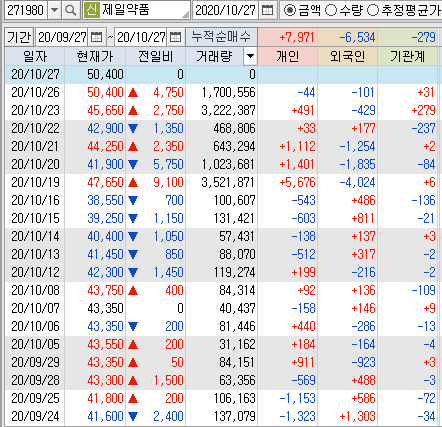This screenshot has height=427, width=442.
Task: Click volume 88,070 on 20/10/13
Action: point(237,254)
